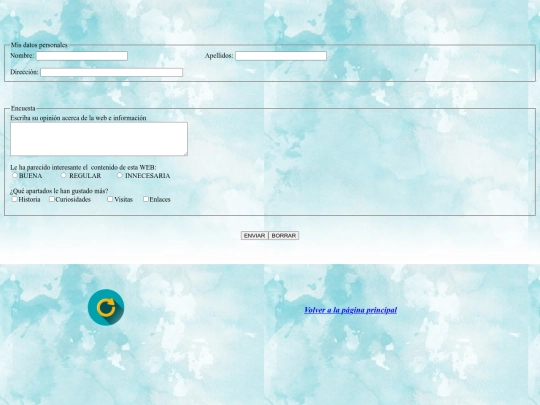
Task: Select the REGULAR radio option
Action: (63, 175)
